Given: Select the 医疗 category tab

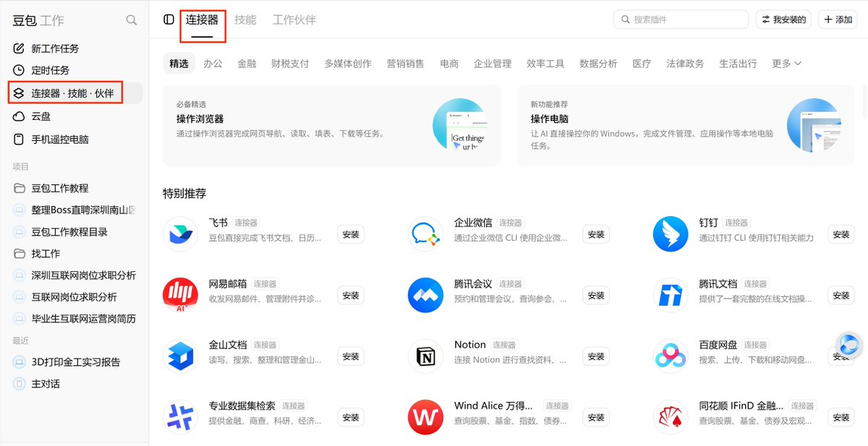Looking at the screenshot, I should (x=642, y=64).
